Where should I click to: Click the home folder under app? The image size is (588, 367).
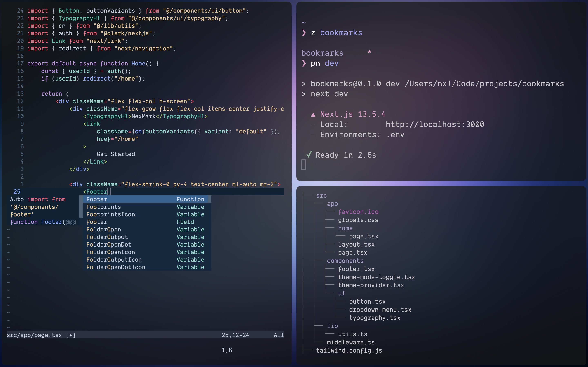click(x=345, y=228)
